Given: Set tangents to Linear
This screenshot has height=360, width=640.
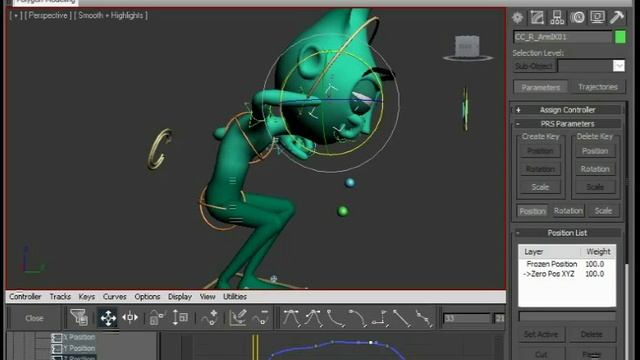Looking at the screenshot, I should click(401, 318).
